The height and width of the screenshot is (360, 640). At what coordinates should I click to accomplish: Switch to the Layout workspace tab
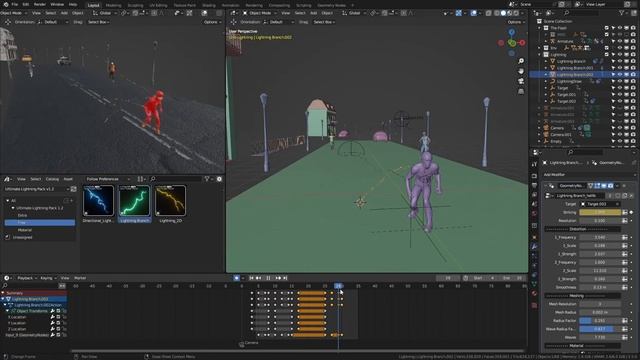tap(93, 5)
